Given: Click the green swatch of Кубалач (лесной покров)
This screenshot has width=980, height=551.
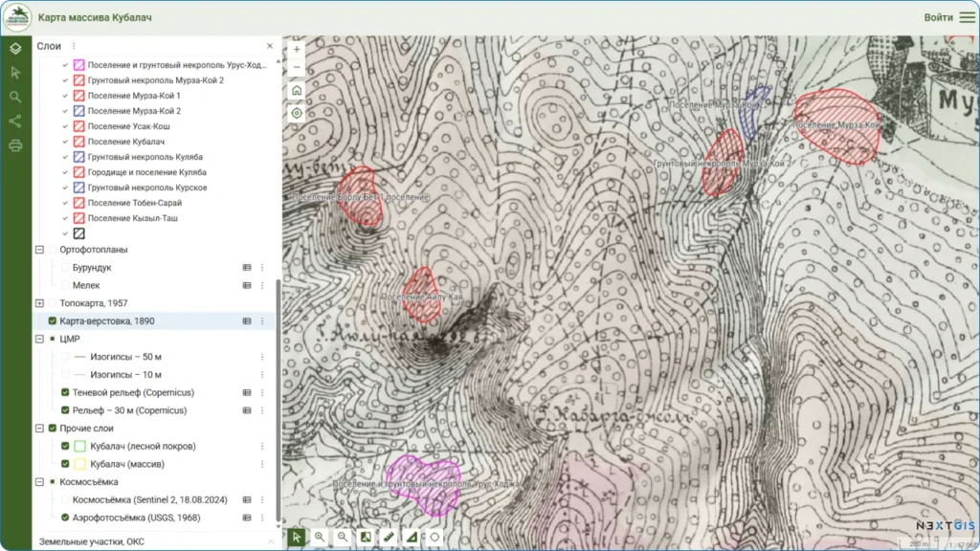Looking at the screenshot, I should pyautogui.click(x=80, y=446).
